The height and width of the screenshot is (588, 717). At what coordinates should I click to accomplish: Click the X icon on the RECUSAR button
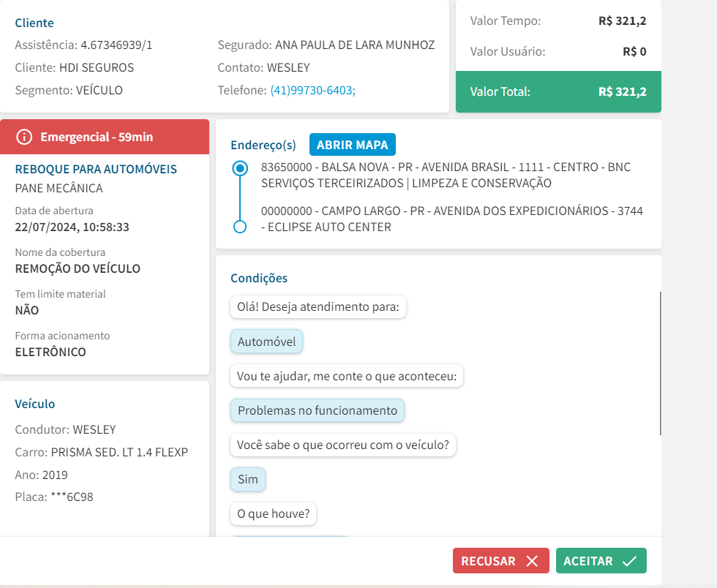click(532, 561)
